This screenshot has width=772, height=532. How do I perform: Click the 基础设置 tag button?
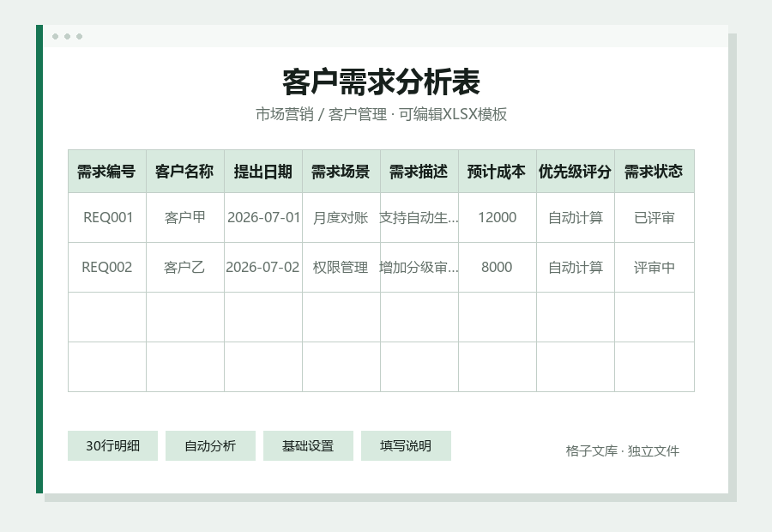[x=308, y=446]
